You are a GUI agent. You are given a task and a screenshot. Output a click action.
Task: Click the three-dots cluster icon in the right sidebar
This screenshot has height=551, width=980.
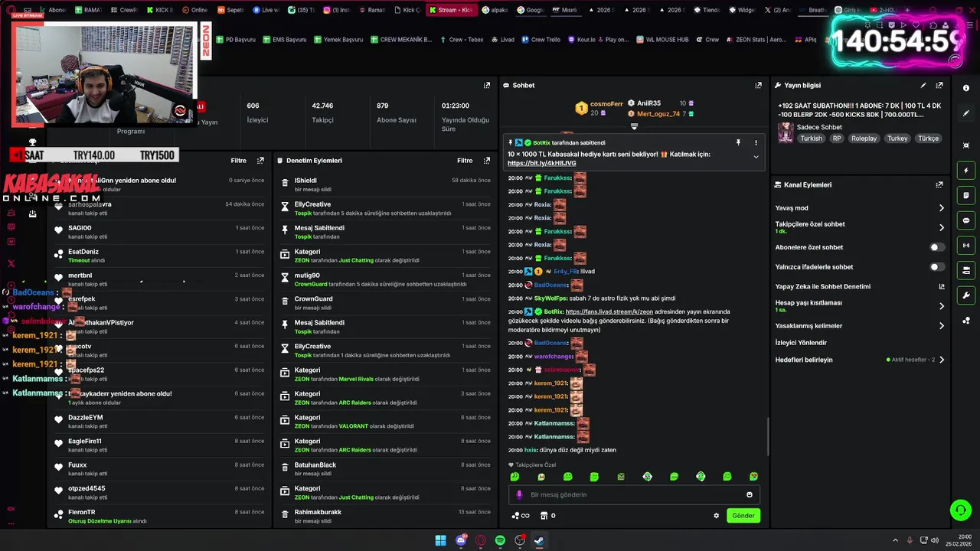[x=966, y=321]
